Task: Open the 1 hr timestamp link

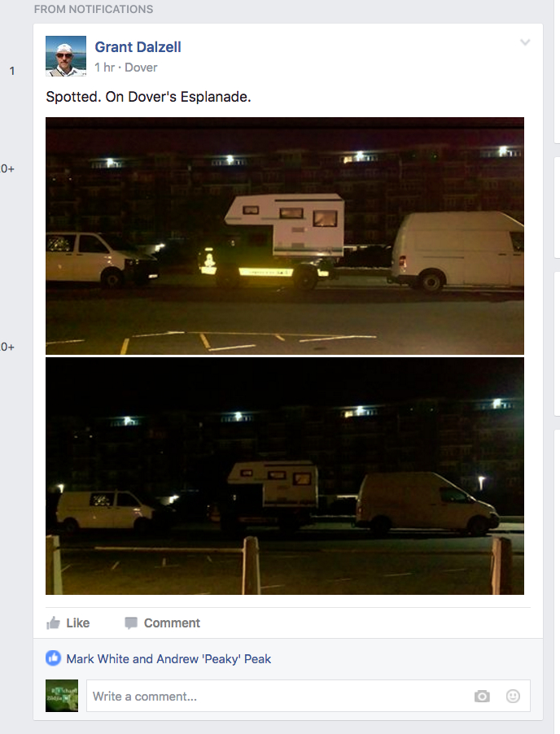Action: pyautogui.click(x=104, y=68)
